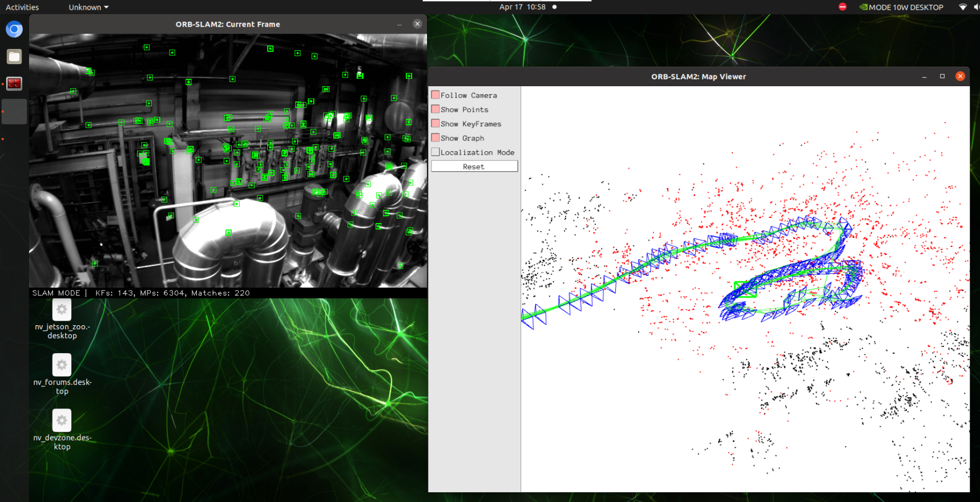Image resolution: width=980 pixels, height=502 pixels.
Task: Toggle the Follow Camera checkbox
Action: click(x=435, y=95)
